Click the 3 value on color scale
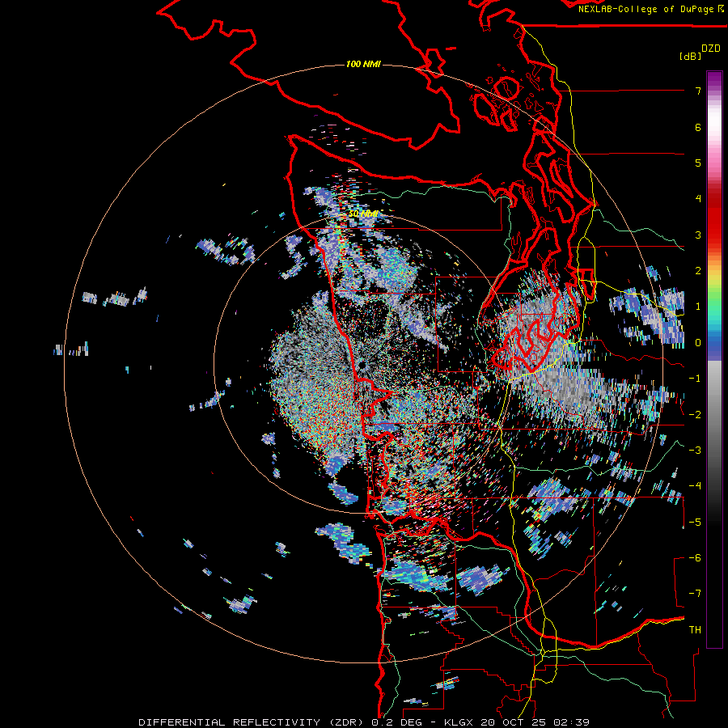 [698, 235]
